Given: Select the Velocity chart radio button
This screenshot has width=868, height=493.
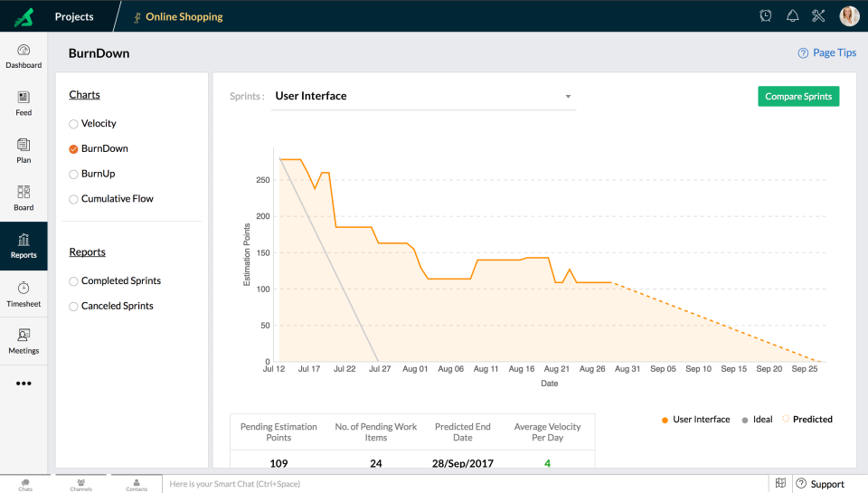Looking at the screenshot, I should tap(74, 124).
